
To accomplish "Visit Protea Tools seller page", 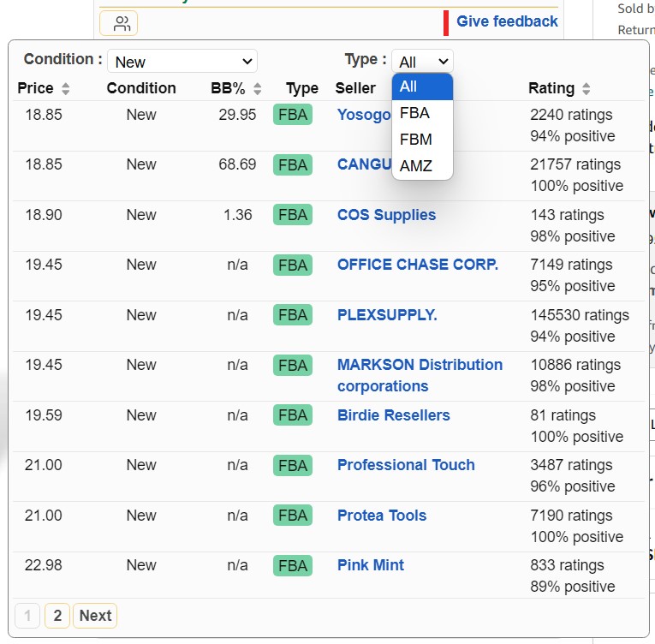I will (382, 516).
